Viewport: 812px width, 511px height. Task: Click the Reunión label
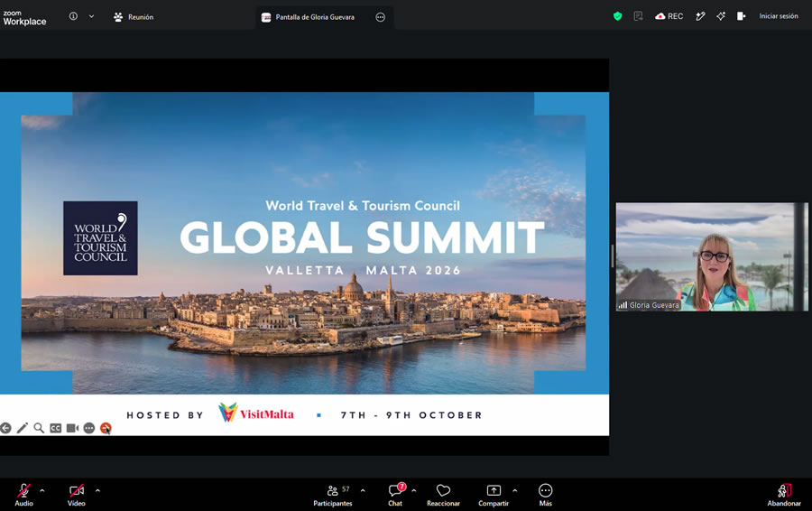(x=141, y=17)
